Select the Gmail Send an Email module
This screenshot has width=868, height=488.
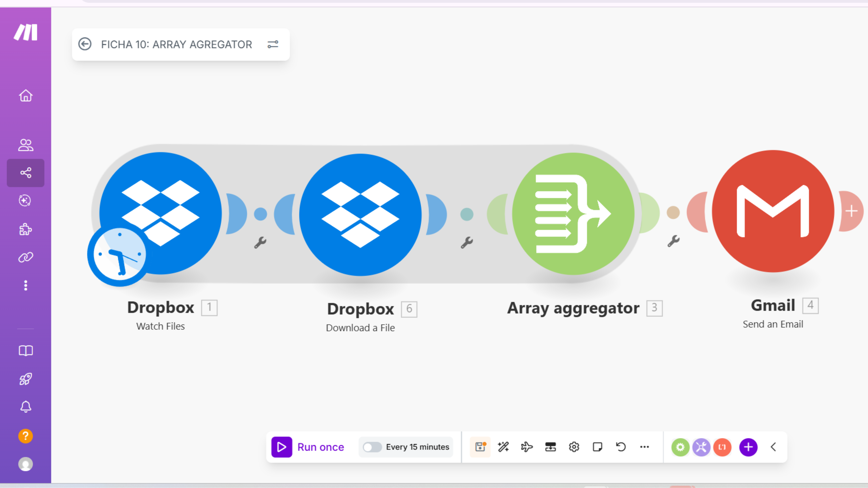click(x=773, y=211)
